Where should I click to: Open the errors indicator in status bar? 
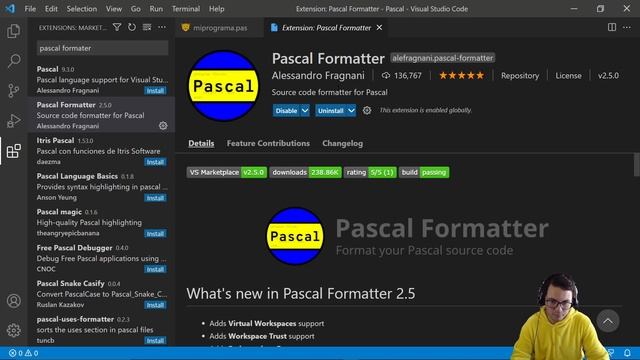(x=16, y=353)
